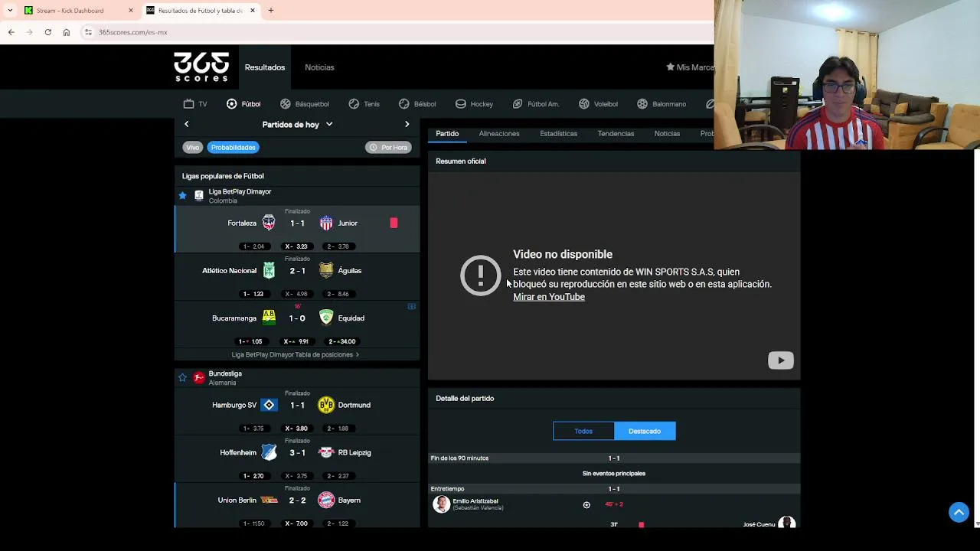Open the TV section icon
This screenshot has height=551, width=980.
(x=188, y=103)
